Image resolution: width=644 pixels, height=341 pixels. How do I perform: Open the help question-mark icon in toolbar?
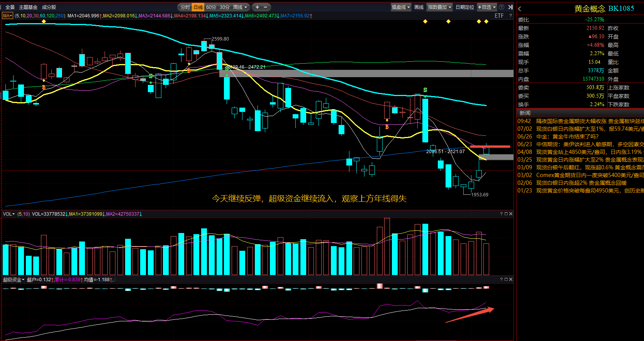click(x=502, y=7)
